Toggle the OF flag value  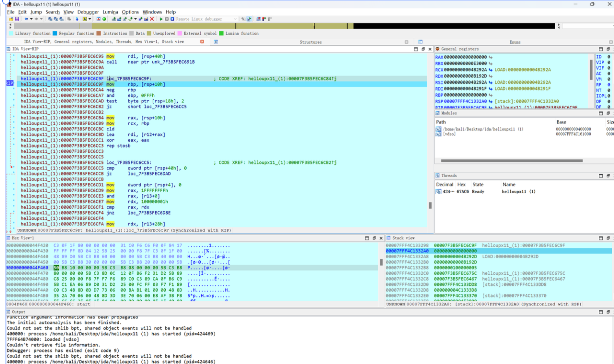pyautogui.click(x=608, y=101)
